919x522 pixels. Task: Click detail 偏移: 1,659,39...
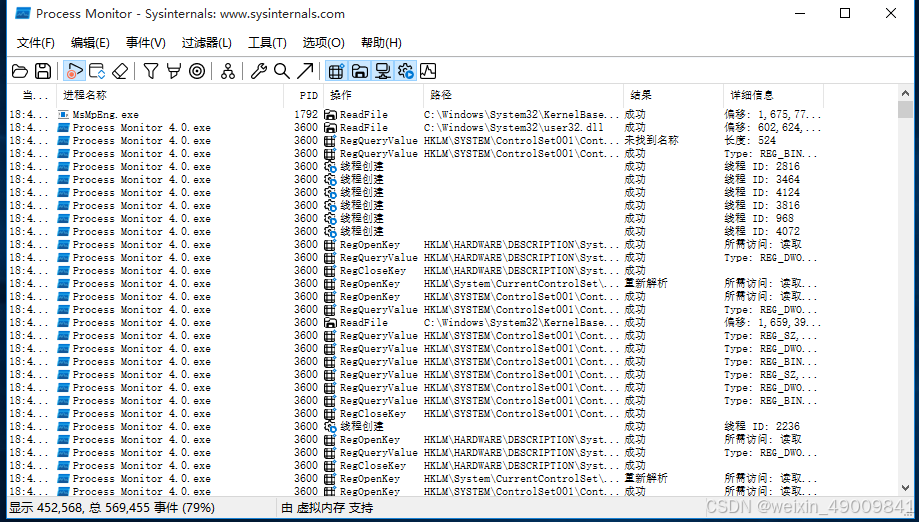[x=772, y=323]
